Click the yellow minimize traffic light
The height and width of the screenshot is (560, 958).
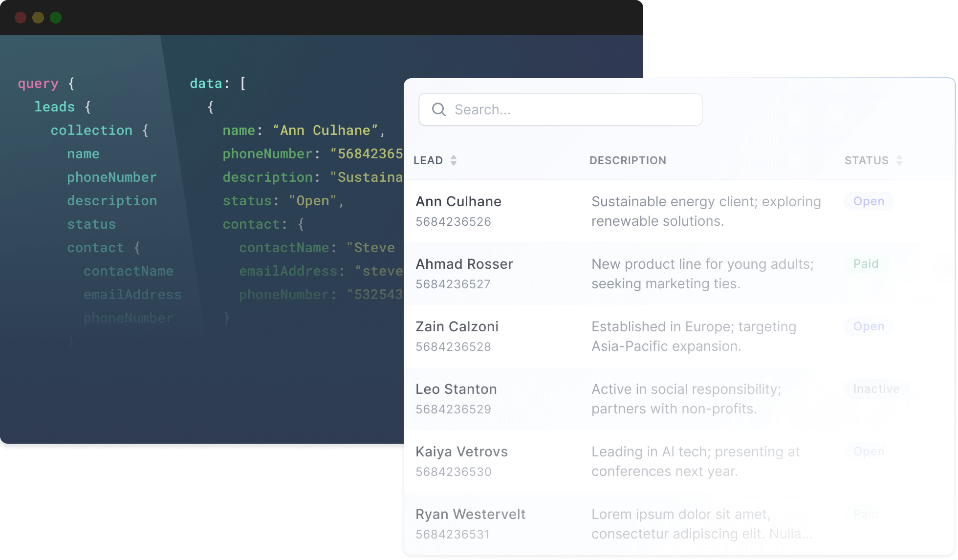tap(39, 18)
